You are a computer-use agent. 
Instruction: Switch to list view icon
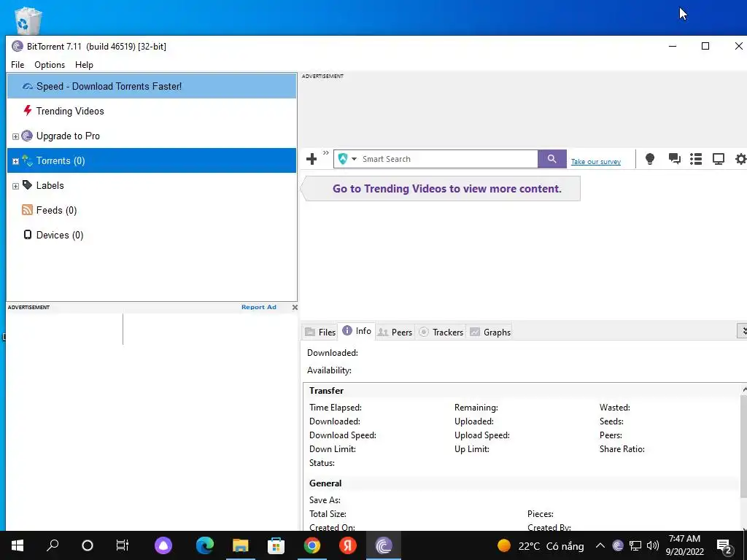tap(696, 158)
